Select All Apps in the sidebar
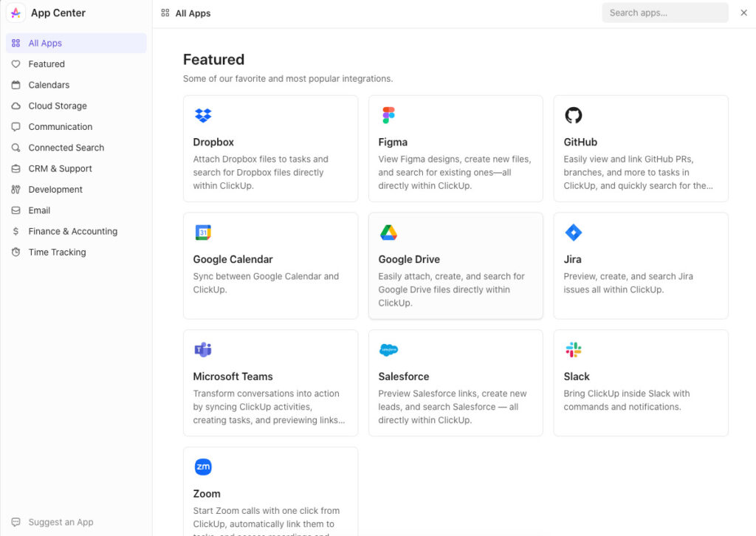756x536 pixels. point(76,43)
